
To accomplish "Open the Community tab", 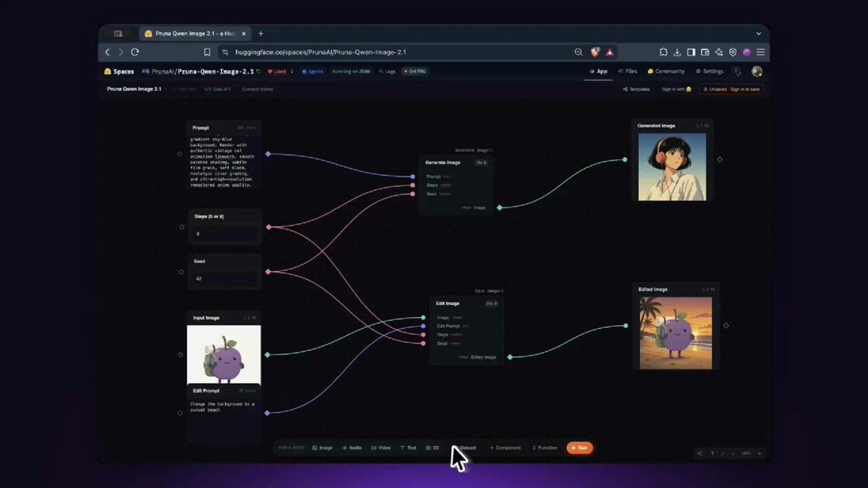I will tap(666, 72).
